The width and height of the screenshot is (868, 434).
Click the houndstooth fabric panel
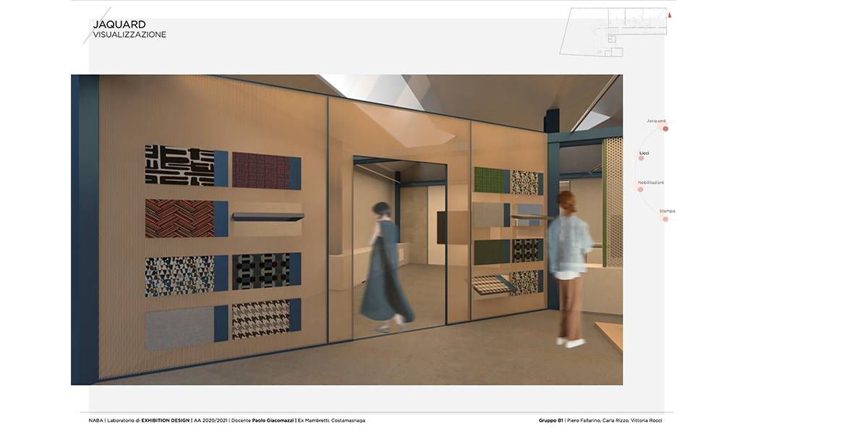(260, 319)
